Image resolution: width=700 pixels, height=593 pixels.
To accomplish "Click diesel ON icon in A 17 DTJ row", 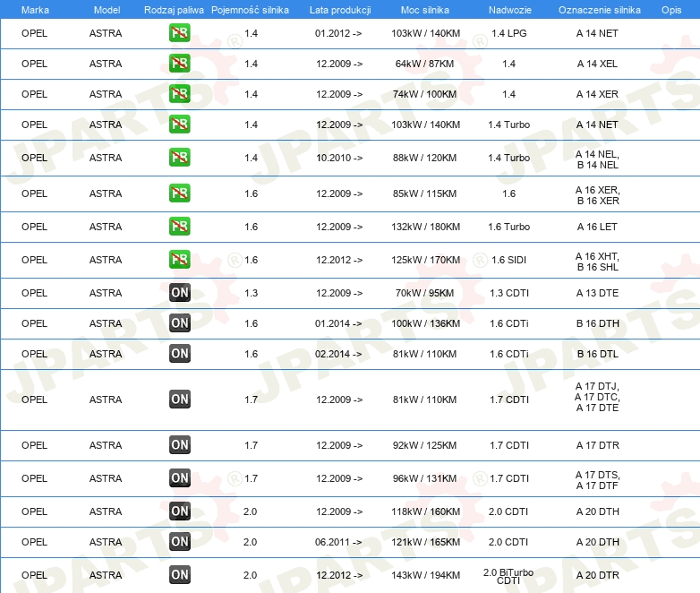I will (180, 399).
